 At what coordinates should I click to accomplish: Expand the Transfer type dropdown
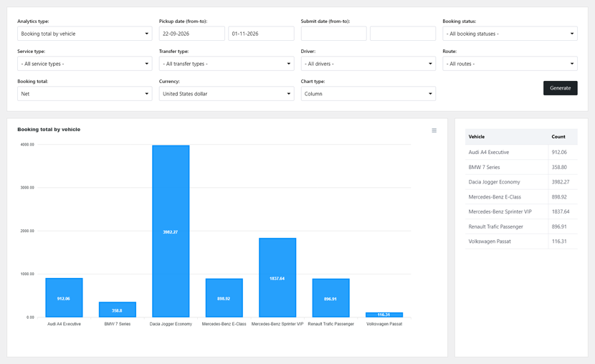pos(227,64)
